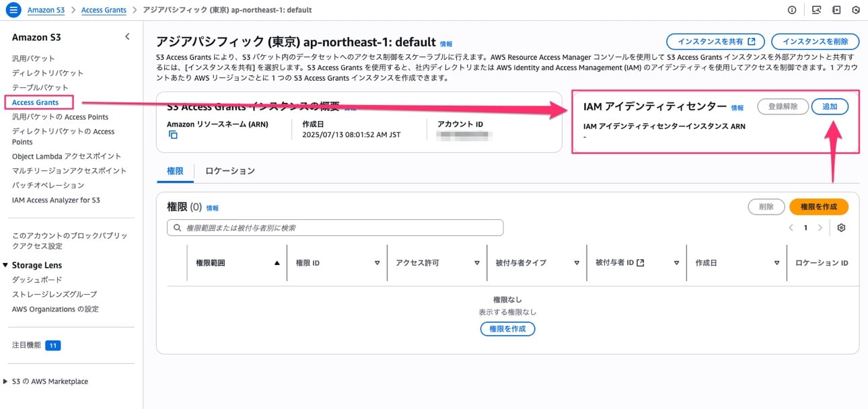Go to Access Grants breadcrumb link
Image resolution: width=868 pixels, height=409 pixels.
pos(104,10)
